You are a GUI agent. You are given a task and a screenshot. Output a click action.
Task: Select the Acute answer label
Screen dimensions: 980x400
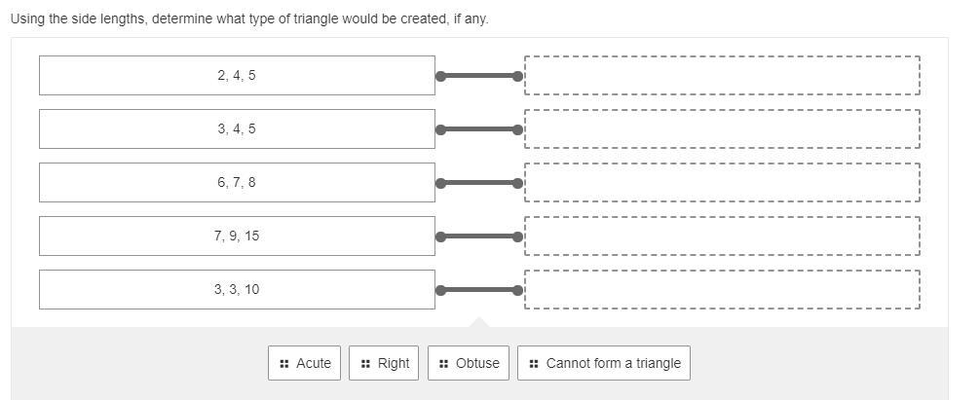pos(314,363)
